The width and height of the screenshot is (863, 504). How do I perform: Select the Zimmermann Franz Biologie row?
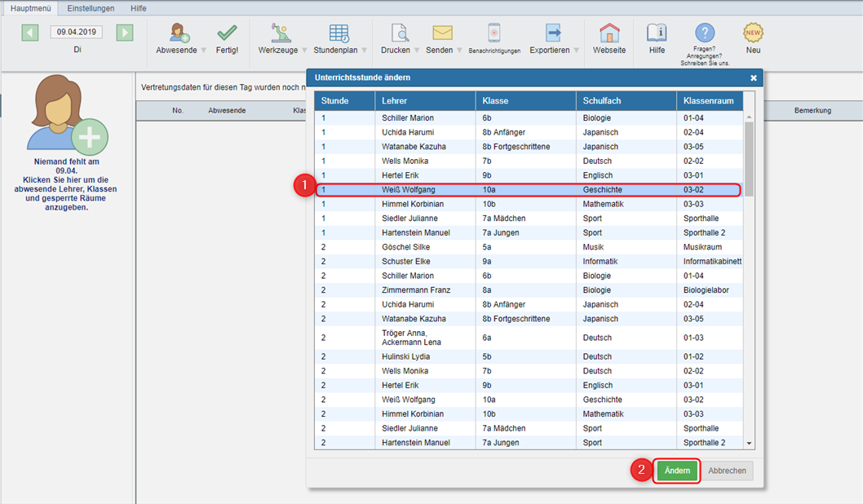click(x=529, y=290)
